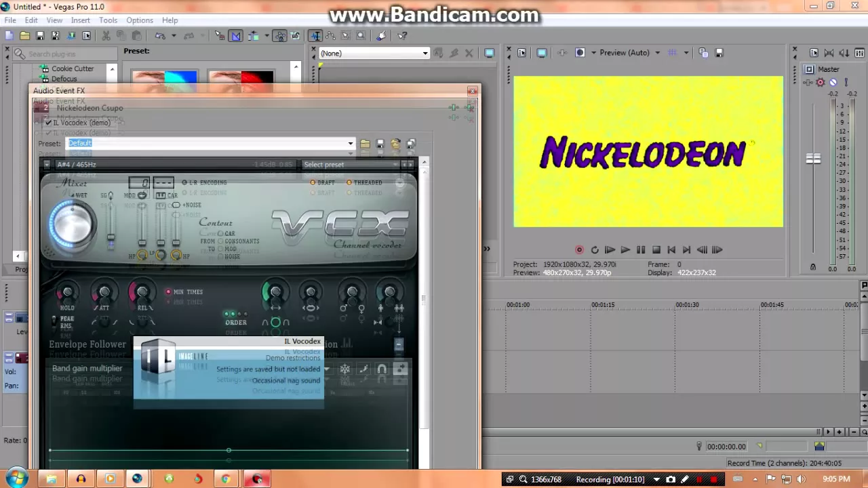
Task: Open the View menu
Action: pos(55,20)
